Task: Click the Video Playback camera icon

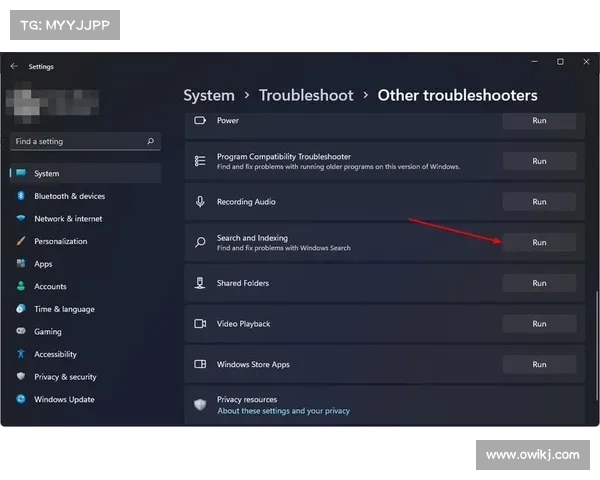Action: [200, 324]
